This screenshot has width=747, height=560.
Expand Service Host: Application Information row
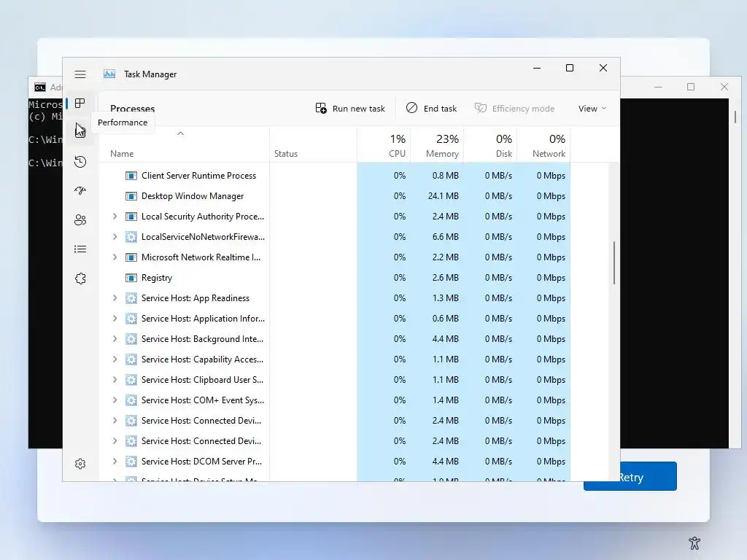coord(115,319)
